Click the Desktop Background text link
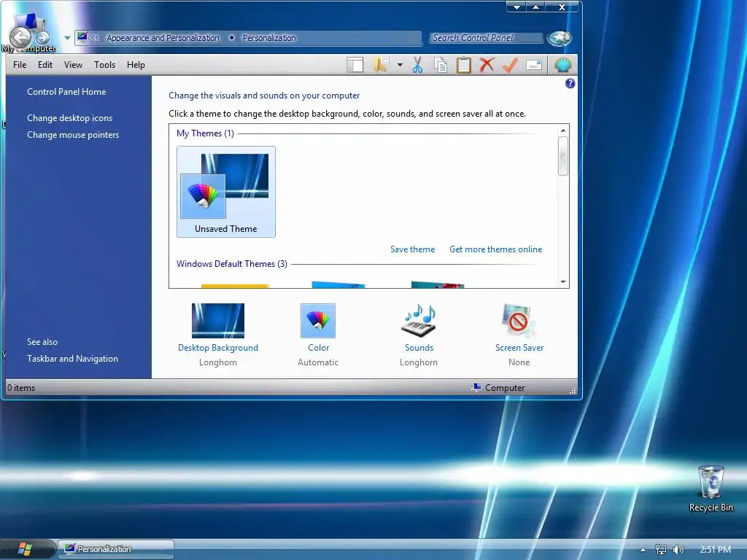The width and height of the screenshot is (747, 560). 218,348
